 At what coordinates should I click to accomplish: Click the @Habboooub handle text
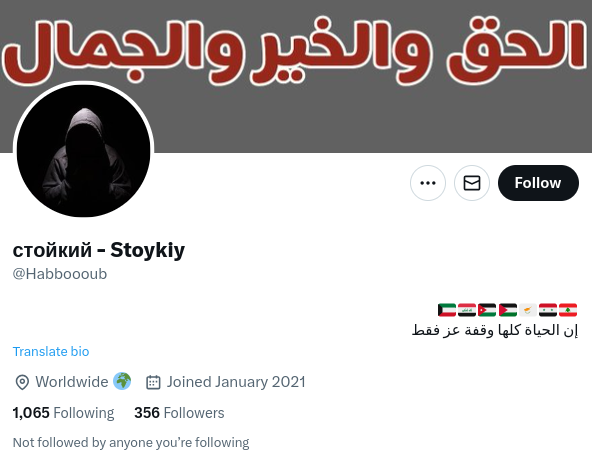coord(60,274)
